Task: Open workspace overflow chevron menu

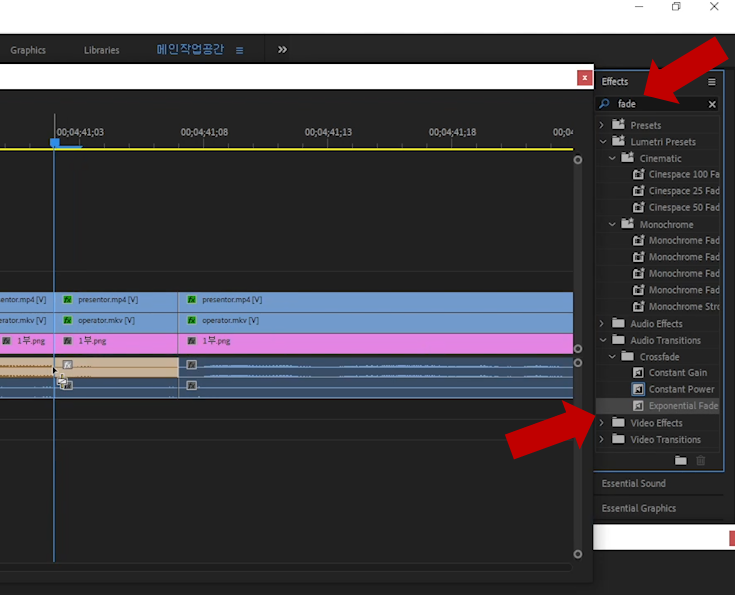Action: click(282, 49)
